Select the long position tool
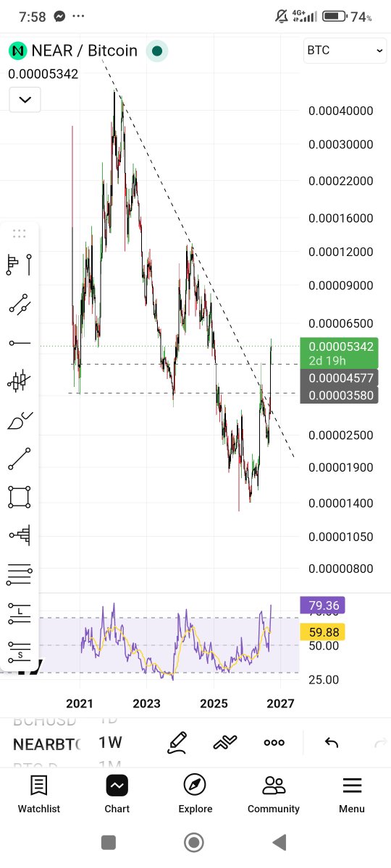The width and height of the screenshot is (391, 868). point(20,613)
